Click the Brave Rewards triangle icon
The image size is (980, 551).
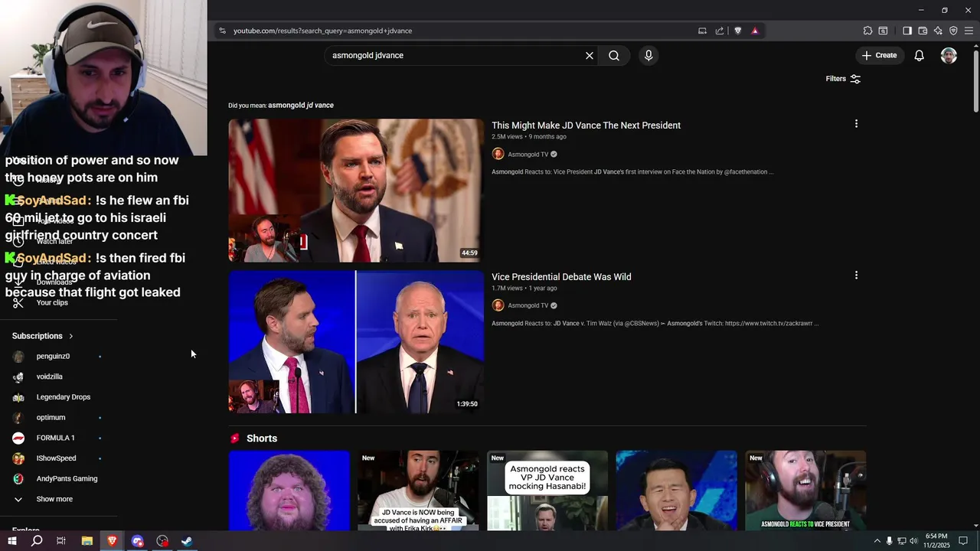click(x=755, y=31)
